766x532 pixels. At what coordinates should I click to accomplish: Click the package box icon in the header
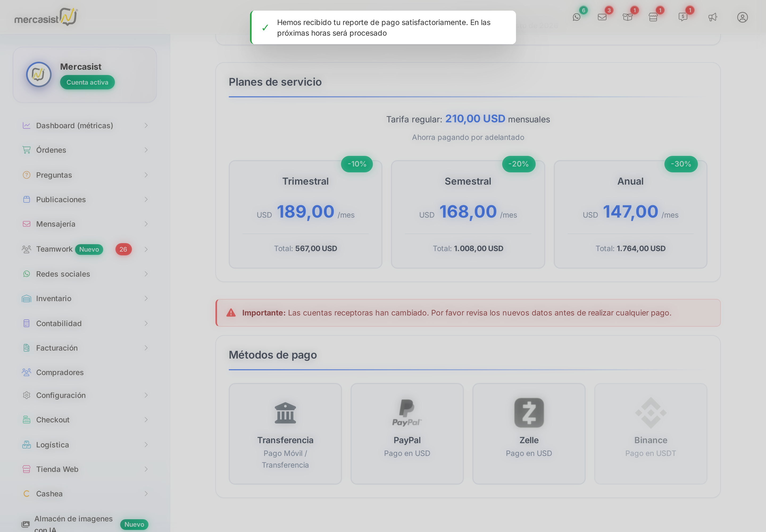628,17
